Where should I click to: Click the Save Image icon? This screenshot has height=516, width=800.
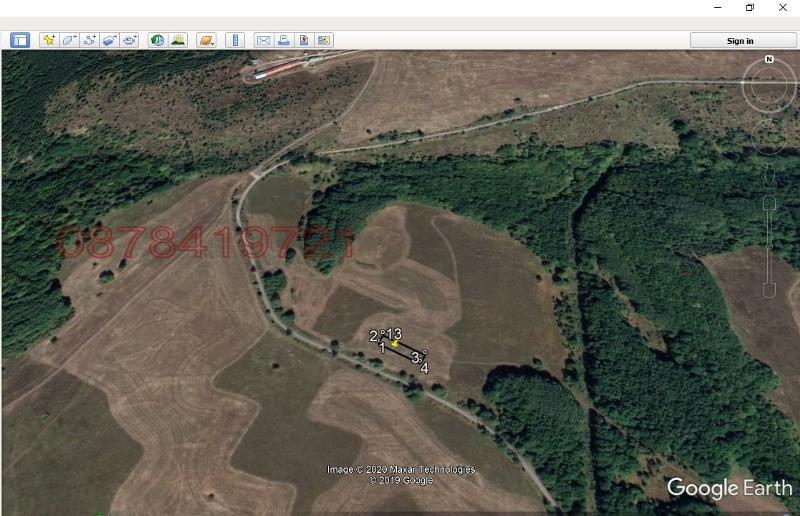point(304,40)
